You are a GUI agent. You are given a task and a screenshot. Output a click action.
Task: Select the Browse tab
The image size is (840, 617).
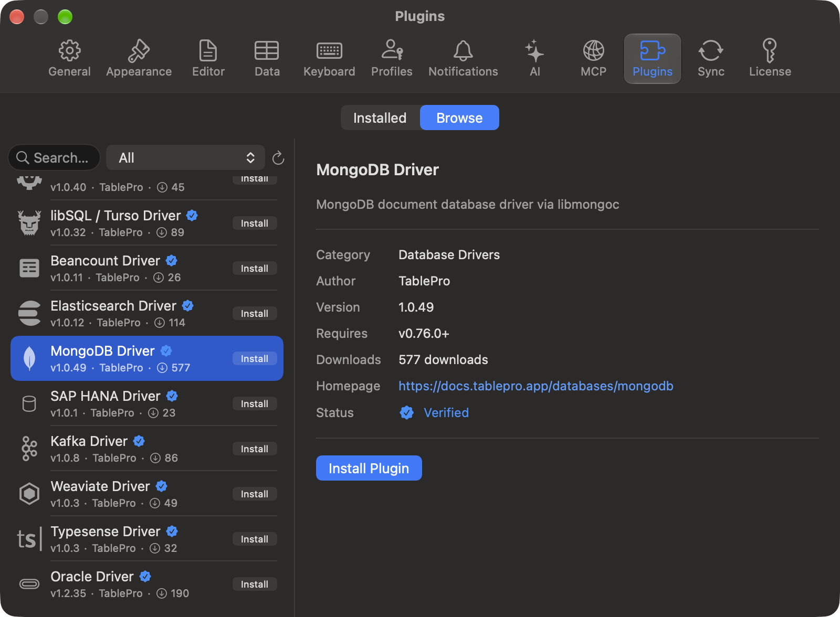coord(459,118)
